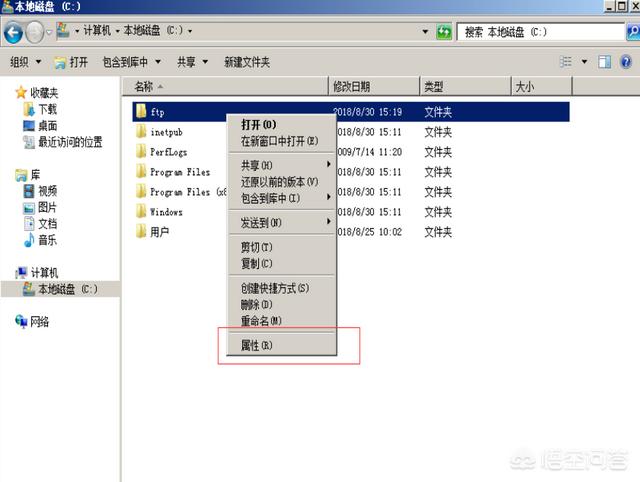
Task: Click the PerfLogs date 2009/7/14 11:20
Action: 370,152
